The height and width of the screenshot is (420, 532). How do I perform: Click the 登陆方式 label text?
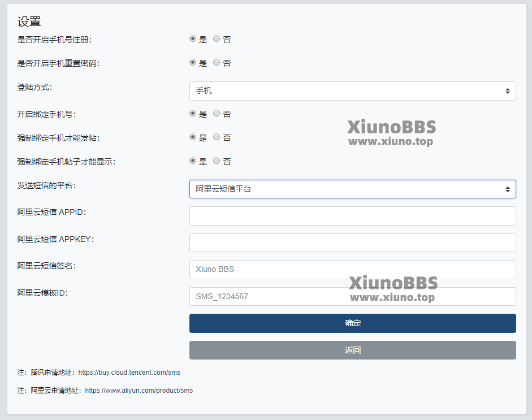point(34,87)
